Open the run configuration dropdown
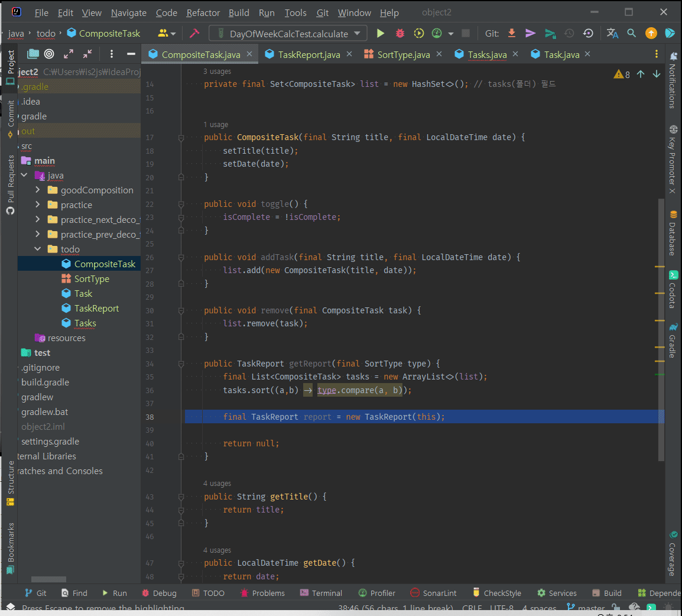 click(288, 34)
